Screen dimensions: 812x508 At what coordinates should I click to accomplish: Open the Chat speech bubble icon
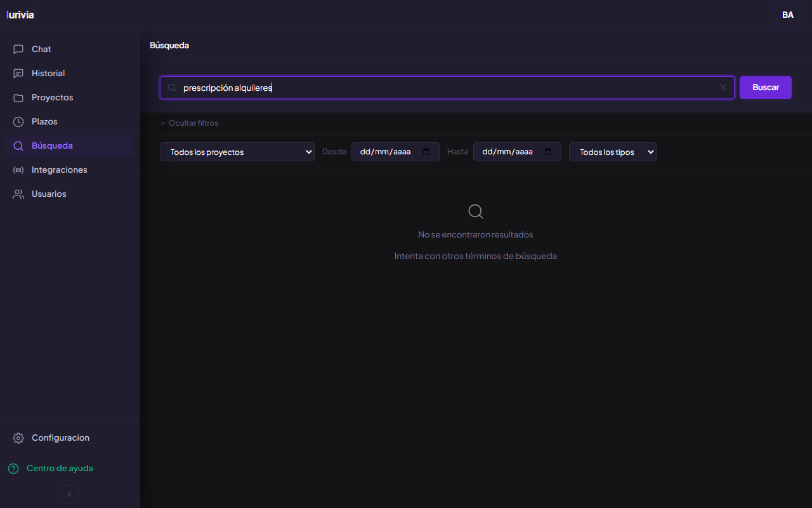[18, 49]
